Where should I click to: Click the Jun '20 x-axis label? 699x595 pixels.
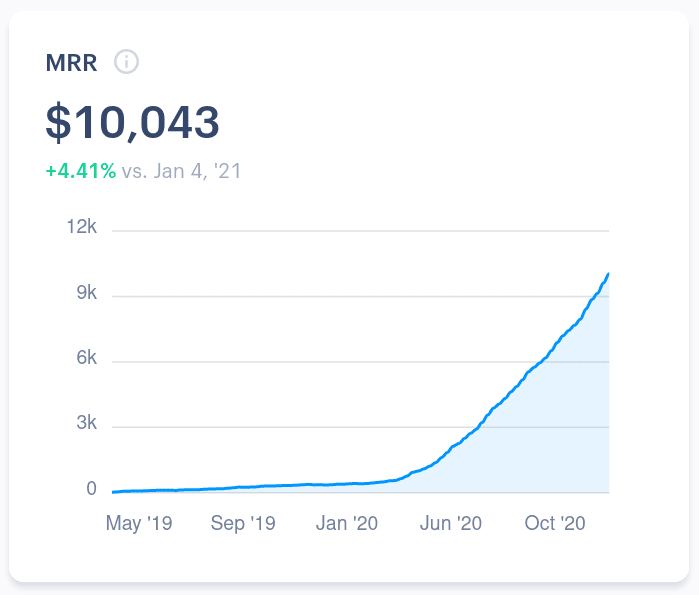click(449, 523)
